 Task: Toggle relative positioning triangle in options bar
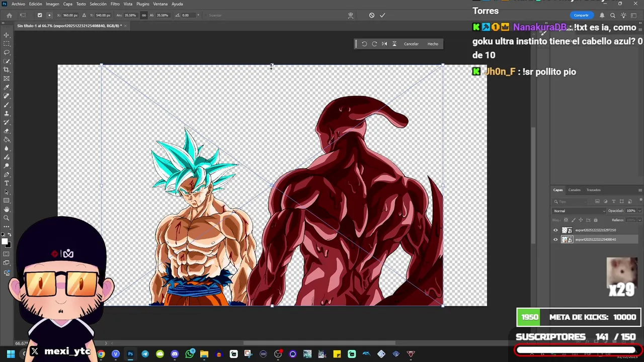coord(84,15)
